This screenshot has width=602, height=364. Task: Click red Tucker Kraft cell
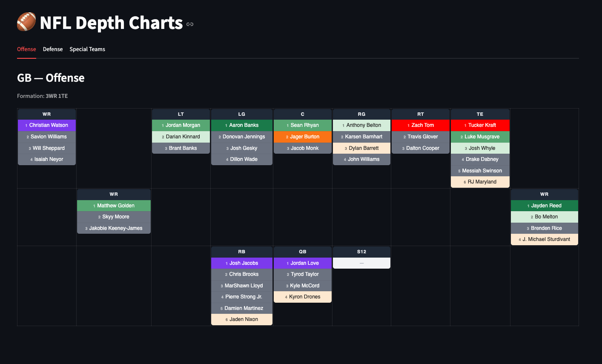[480, 125]
